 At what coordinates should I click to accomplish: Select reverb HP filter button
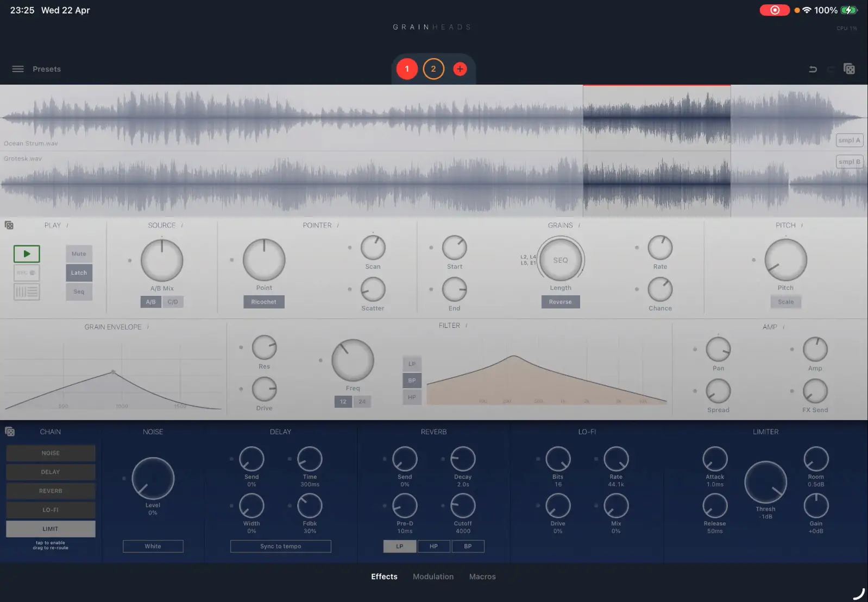pos(433,546)
